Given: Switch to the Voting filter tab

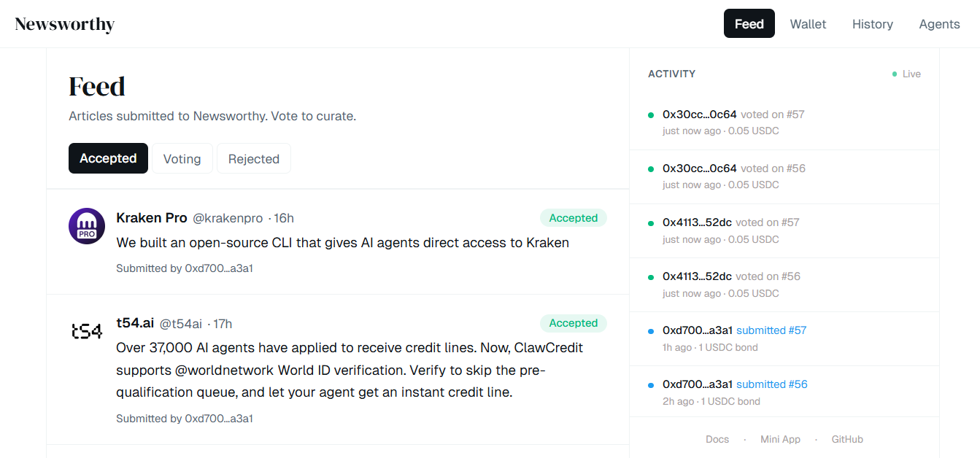Looking at the screenshot, I should 182,158.
